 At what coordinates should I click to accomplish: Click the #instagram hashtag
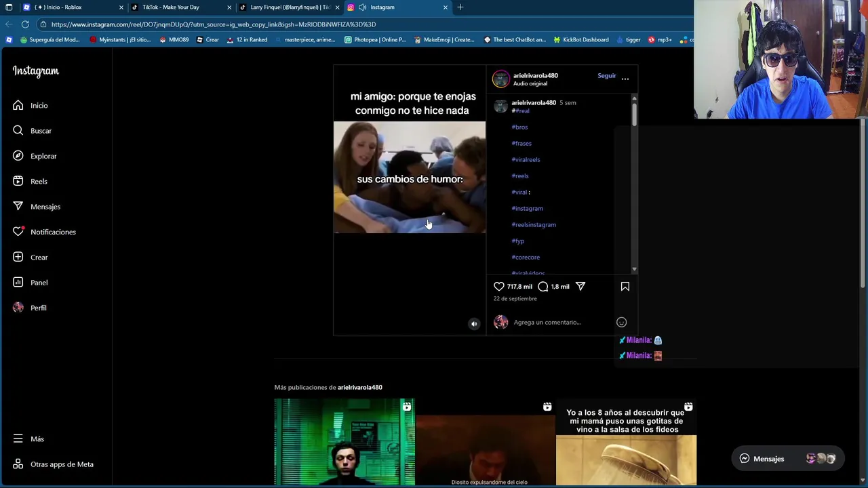(527, 209)
